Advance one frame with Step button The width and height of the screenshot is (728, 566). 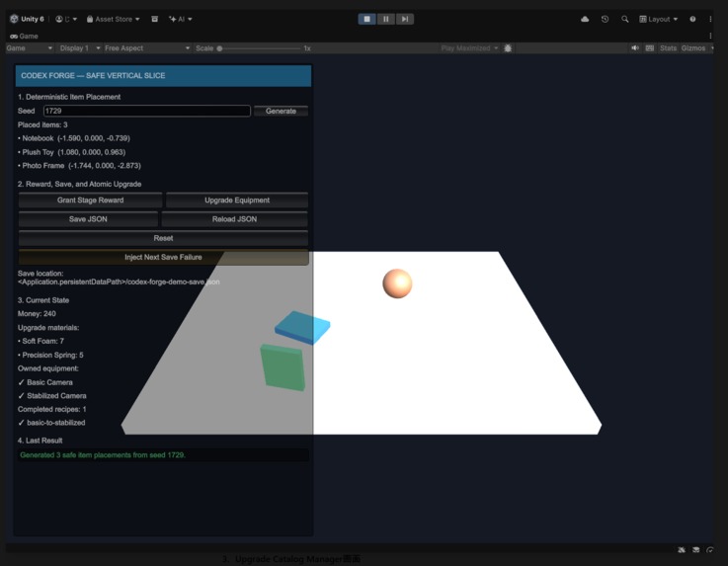(405, 19)
